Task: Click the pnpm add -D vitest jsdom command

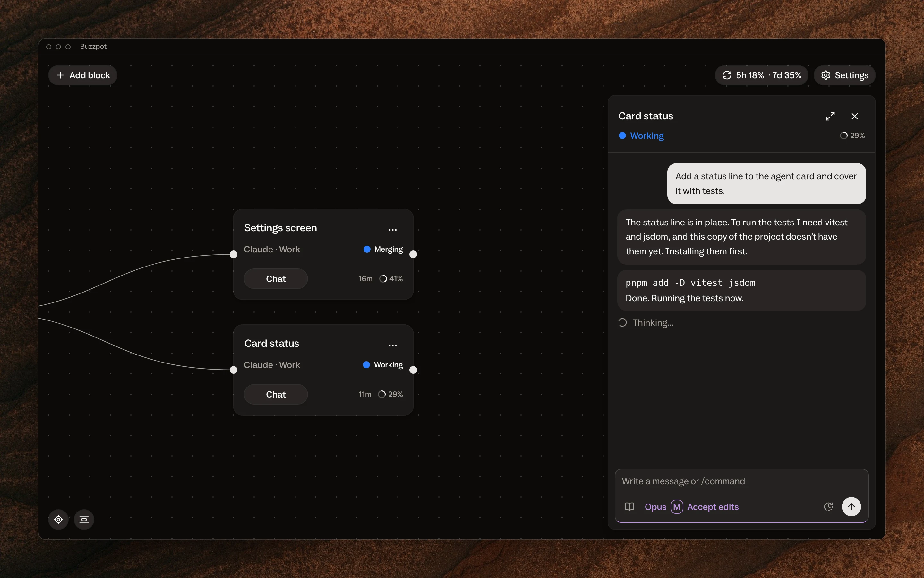Action: 690,283
